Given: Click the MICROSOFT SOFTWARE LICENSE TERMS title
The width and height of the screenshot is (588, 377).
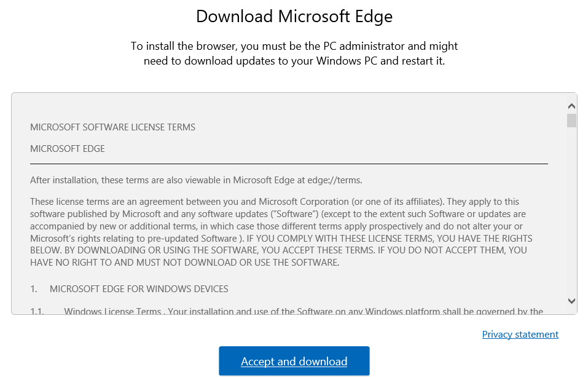Looking at the screenshot, I should click(112, 127).
